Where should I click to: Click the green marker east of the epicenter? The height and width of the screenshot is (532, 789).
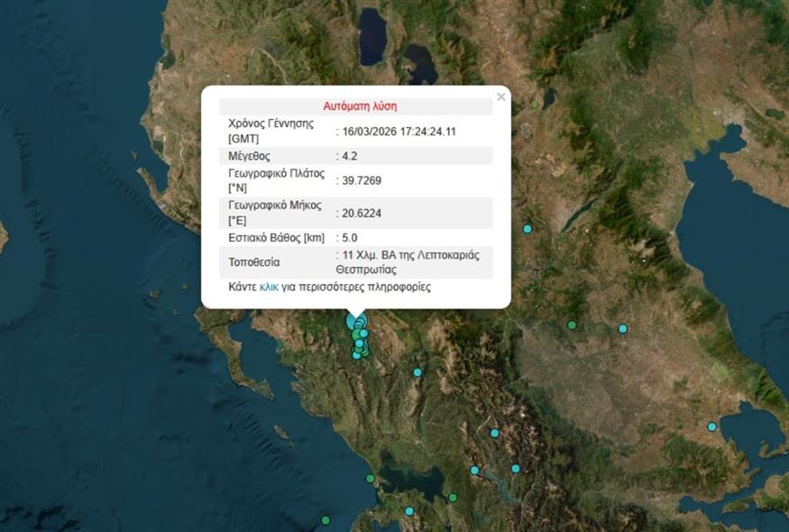tap(572, 326)
